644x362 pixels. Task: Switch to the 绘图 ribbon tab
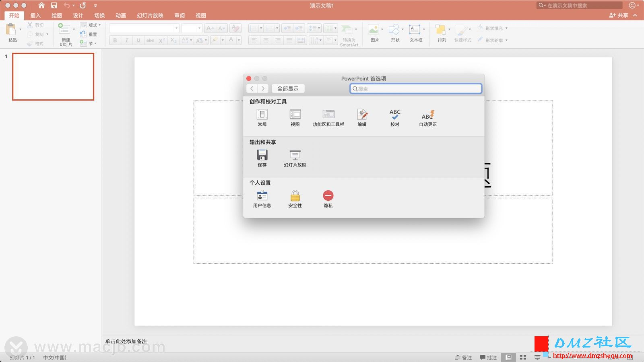click(x=57, y=15)
